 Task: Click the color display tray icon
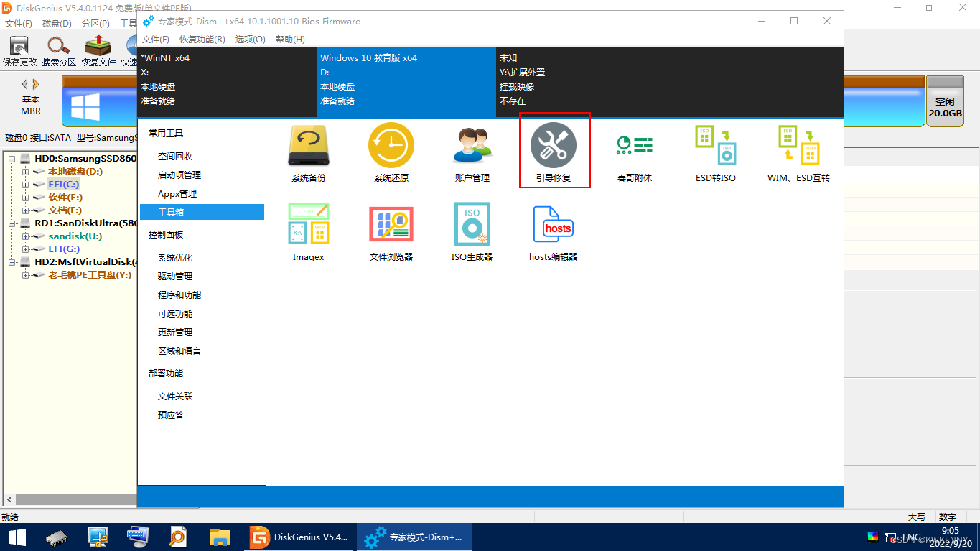(873, 537)
